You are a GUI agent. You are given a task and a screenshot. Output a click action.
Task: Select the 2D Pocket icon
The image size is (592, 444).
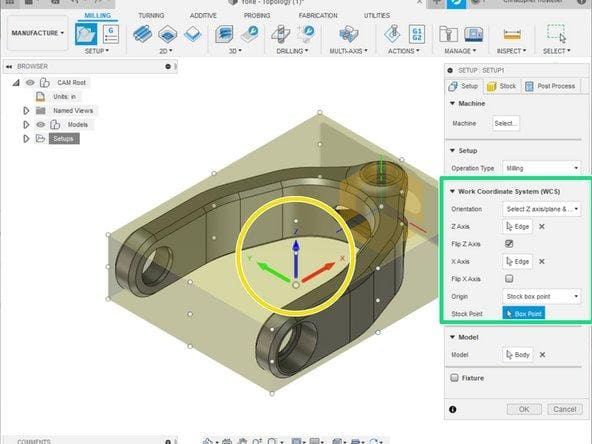168,34
